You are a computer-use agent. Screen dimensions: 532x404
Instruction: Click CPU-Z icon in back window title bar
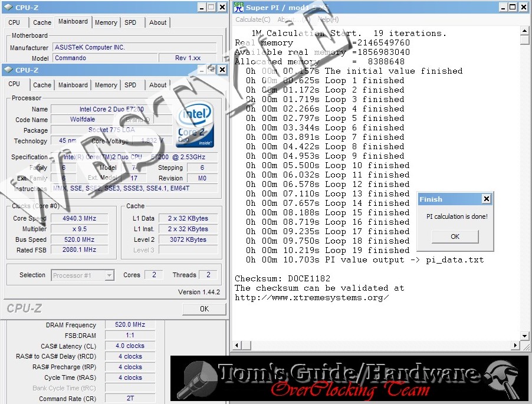[9, 8]
